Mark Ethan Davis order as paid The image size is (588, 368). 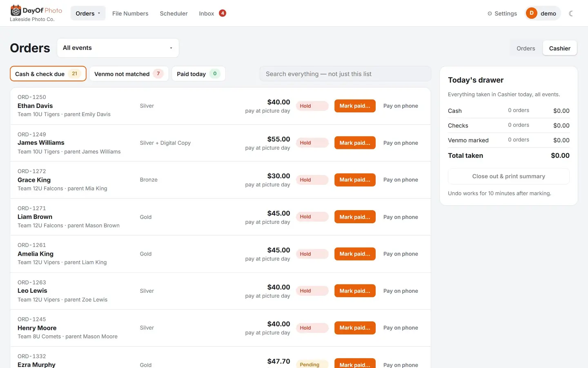[355, 106]
